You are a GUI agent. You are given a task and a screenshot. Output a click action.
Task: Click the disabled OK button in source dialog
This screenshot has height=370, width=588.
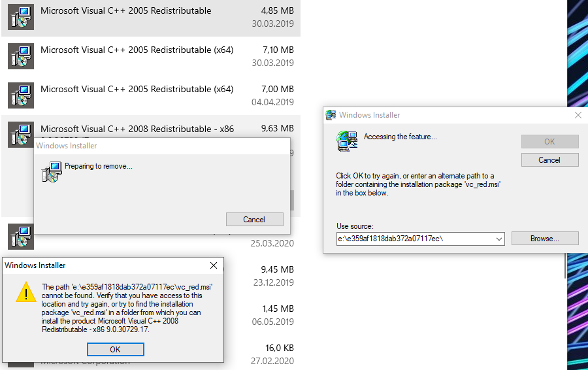pos(549,141)
